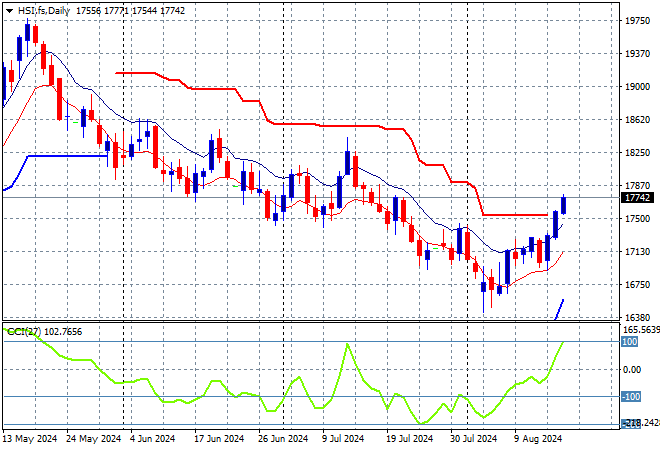The width and height of the screenshot is (660, 450).
Task: Click the 4 Jun 2024 date label
Action: tap(152, 439)
